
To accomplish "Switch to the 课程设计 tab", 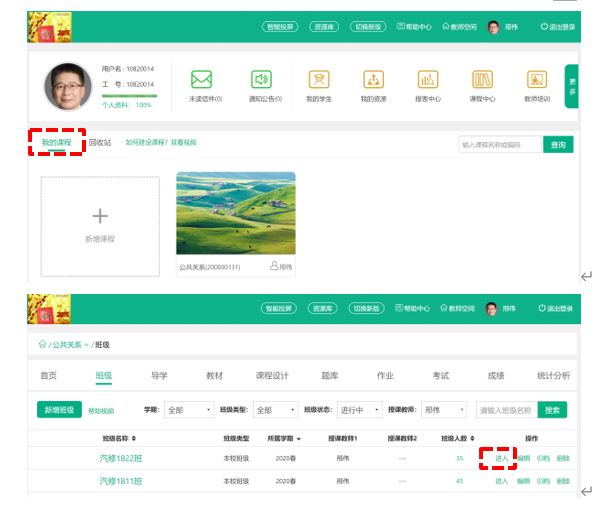I will (x=271, y=376).
